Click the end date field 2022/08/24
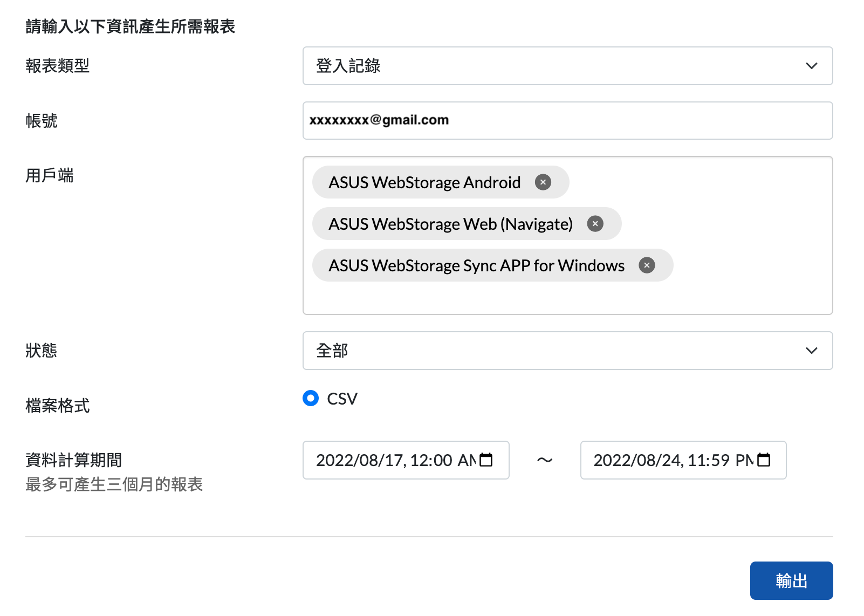 click(x=683, y=460)
